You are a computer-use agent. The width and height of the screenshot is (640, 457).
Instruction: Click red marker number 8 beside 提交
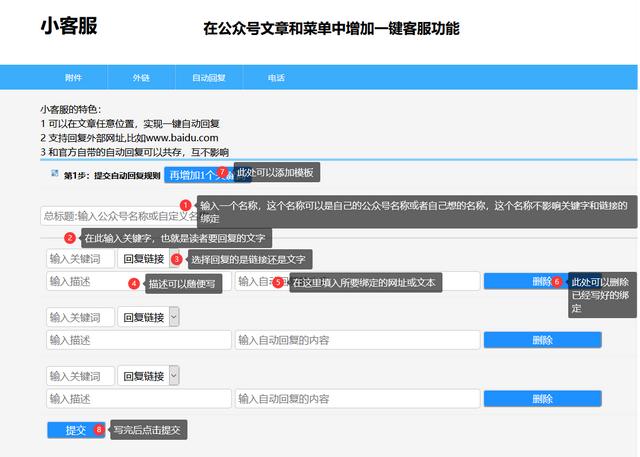click(99, 429)
